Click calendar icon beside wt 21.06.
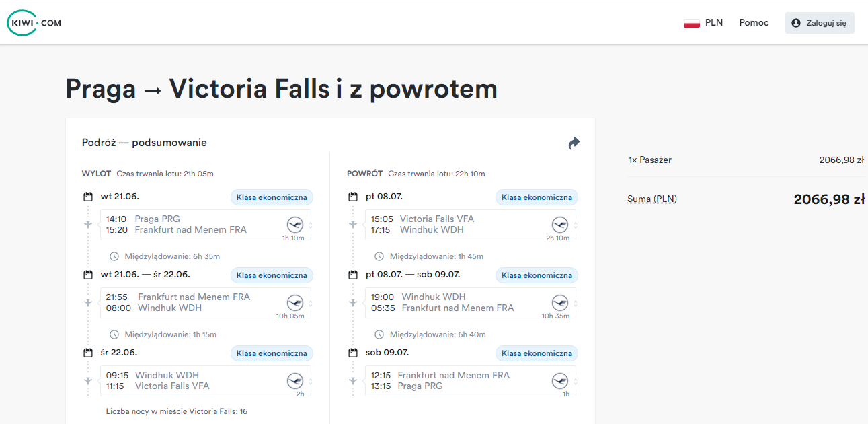The width and height of the screenshot is (868, 424). pos(88,197)
